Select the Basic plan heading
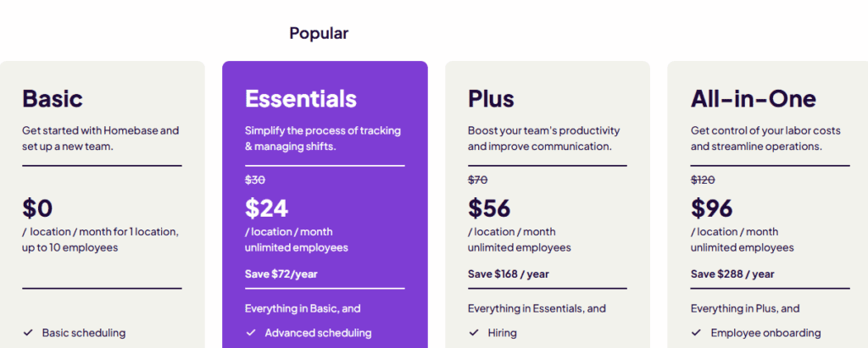Viewport: 868px width, 348px height. (x=53, y=98)
